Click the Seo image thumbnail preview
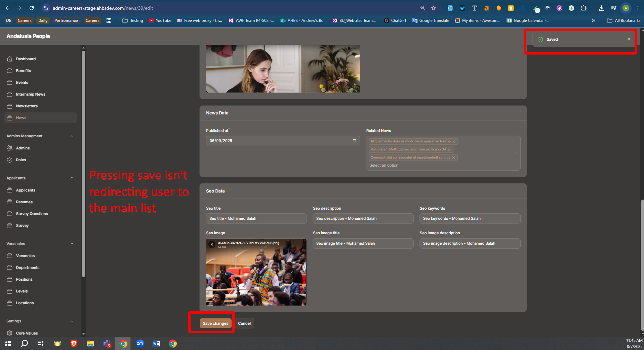 click(x=256, y=276)
